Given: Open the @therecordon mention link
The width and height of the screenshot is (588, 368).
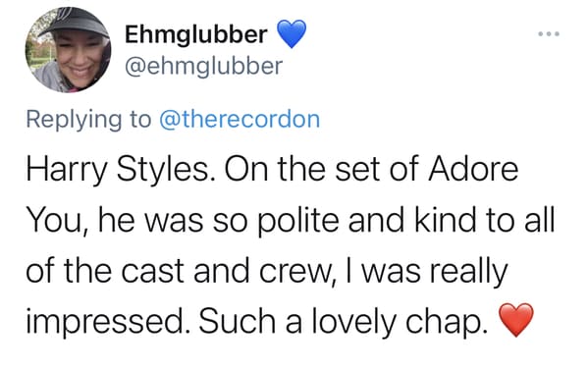Looking at the screenshot, I should tap(240, 120).
